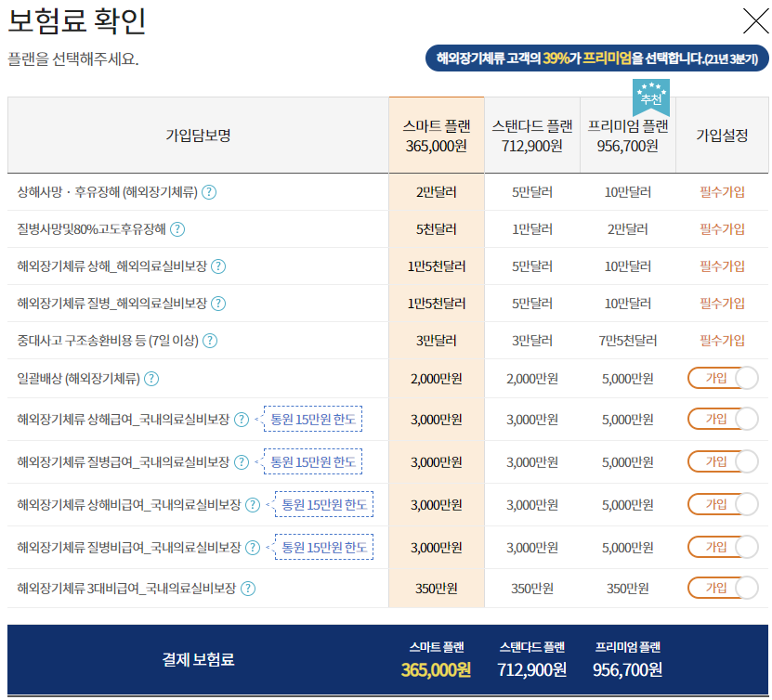This screenshot has width=772, height=700.
Task: Click 통원 15만원 한도 tag on 상해급여 row
Action: [313, 419]
